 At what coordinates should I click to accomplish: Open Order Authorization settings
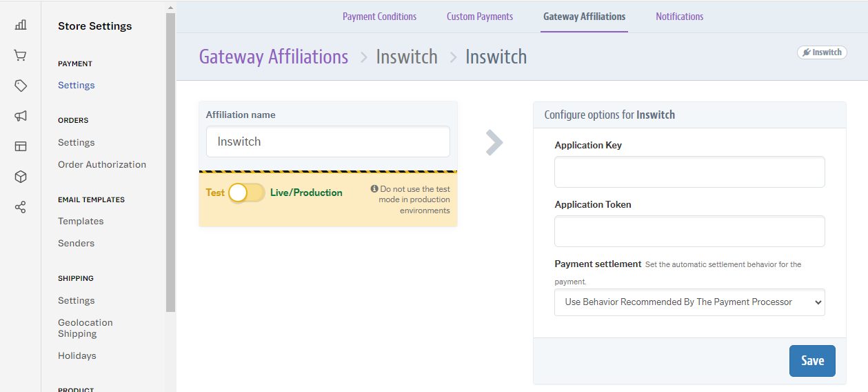tap(102, 165)
